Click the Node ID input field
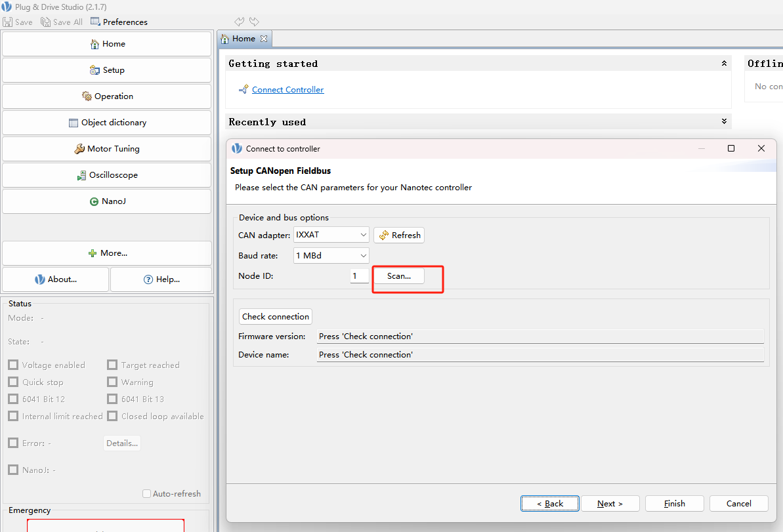This screenshot has width=783, height=532. [360, 276]
